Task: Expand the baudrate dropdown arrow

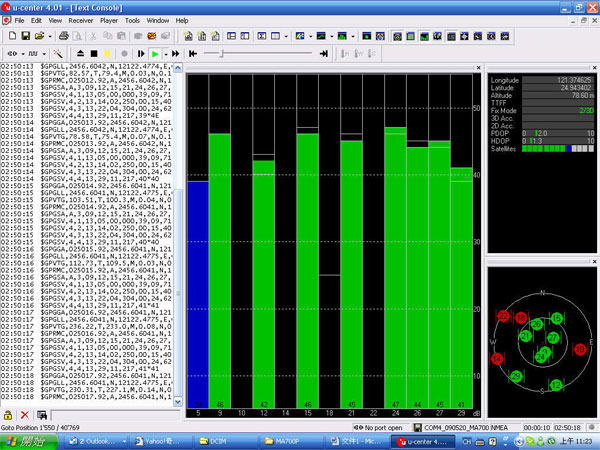Action: 44,54
